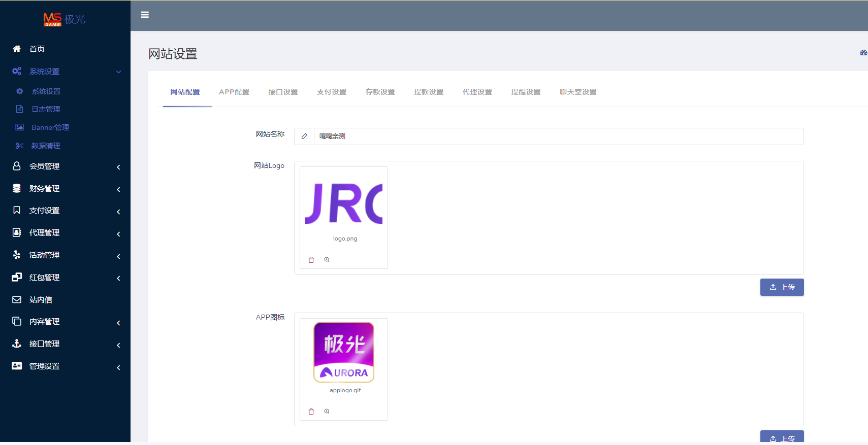Click the envelope icon for 站内信
This screenshot has height=445, width=868.
pos(17,300)
